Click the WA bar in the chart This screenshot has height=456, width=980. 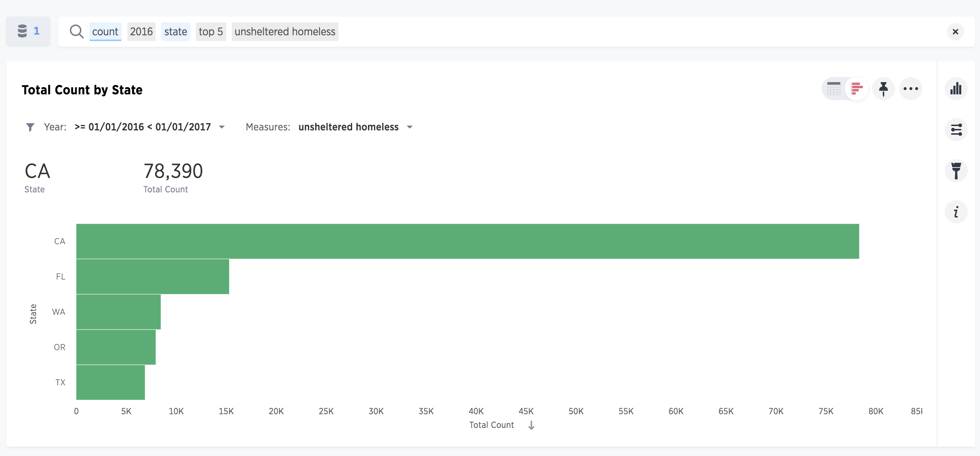pos(118,312)
